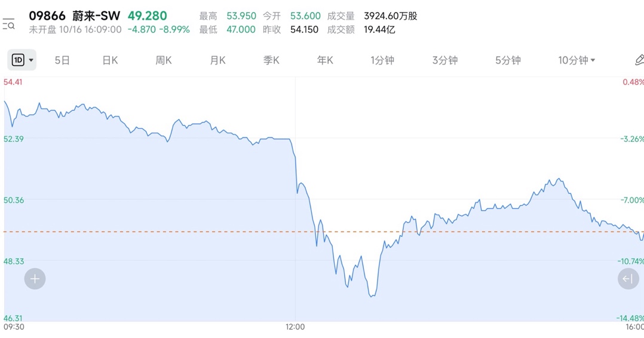Image resolution: width=644 pixels, height=338 pixels.
Task: Show the 年K candlestick view
Action: [x=325, y=60]
